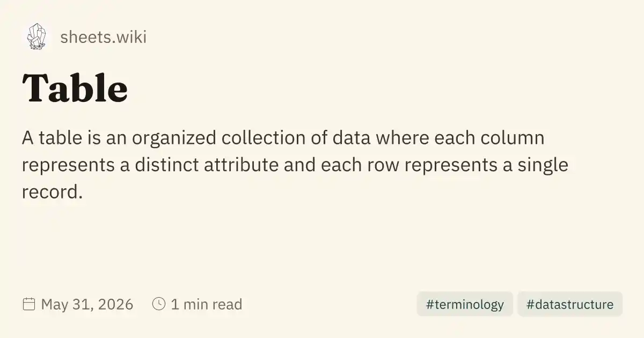The width and height of the screenshot is (644, 338).
Task: Click the word "data" in the description
Action: pos(351,138)
